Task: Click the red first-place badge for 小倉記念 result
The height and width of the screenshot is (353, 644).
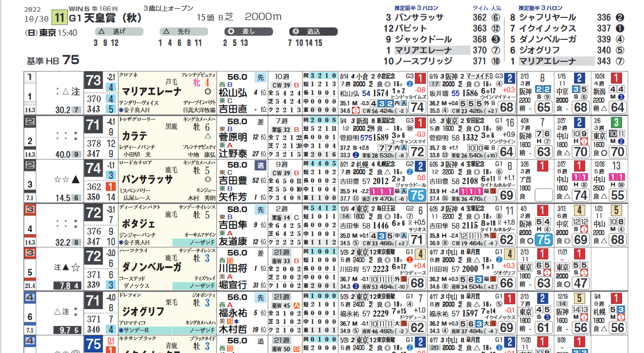Action: tap(420, 79)
